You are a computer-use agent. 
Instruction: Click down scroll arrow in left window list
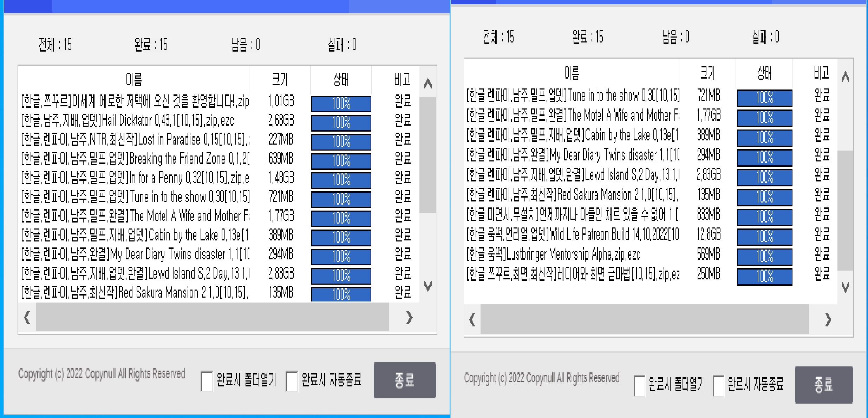[x=428, y=286]
